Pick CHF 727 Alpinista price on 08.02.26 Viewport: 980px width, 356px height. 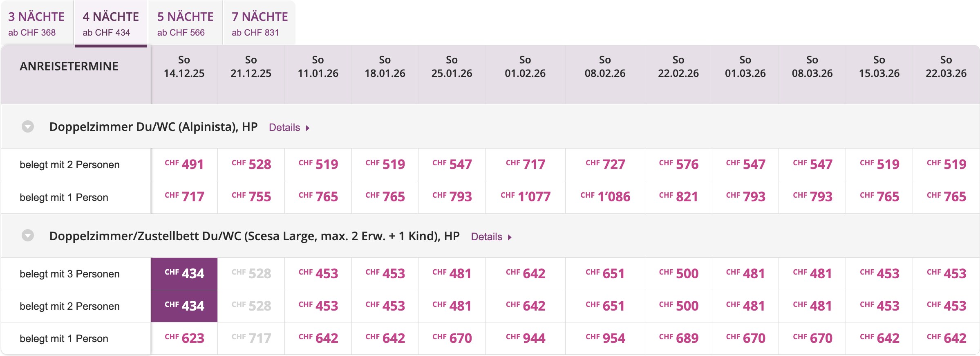click(x=605, y=164)
